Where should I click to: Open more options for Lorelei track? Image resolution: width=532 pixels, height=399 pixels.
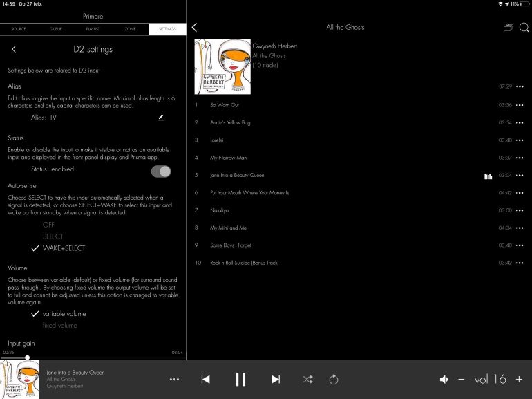tap(520, 140)
